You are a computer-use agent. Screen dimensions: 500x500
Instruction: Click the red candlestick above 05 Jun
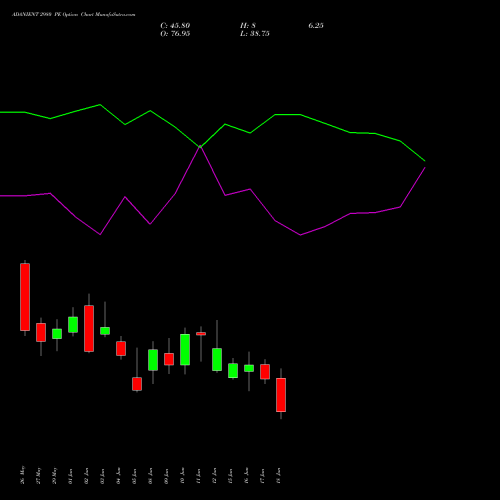(137, 384)
